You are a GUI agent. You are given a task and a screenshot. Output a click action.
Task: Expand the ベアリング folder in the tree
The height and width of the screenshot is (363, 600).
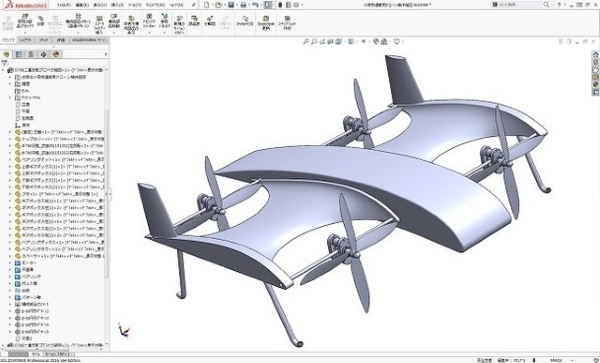(x=10, y=277)
